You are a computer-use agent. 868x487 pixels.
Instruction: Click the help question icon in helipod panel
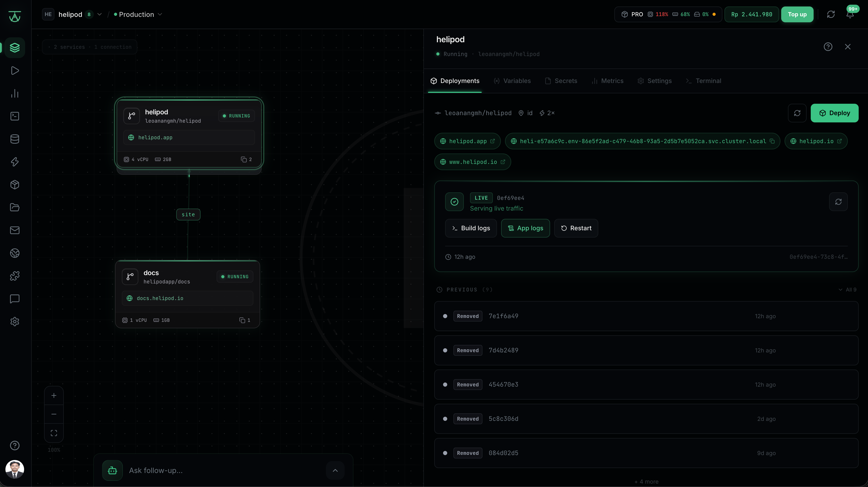(828, 46)
